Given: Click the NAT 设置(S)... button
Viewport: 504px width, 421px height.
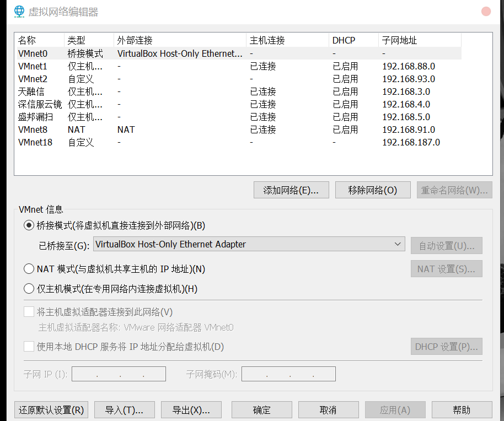Looking at the screenshot, I should point(447,269).
